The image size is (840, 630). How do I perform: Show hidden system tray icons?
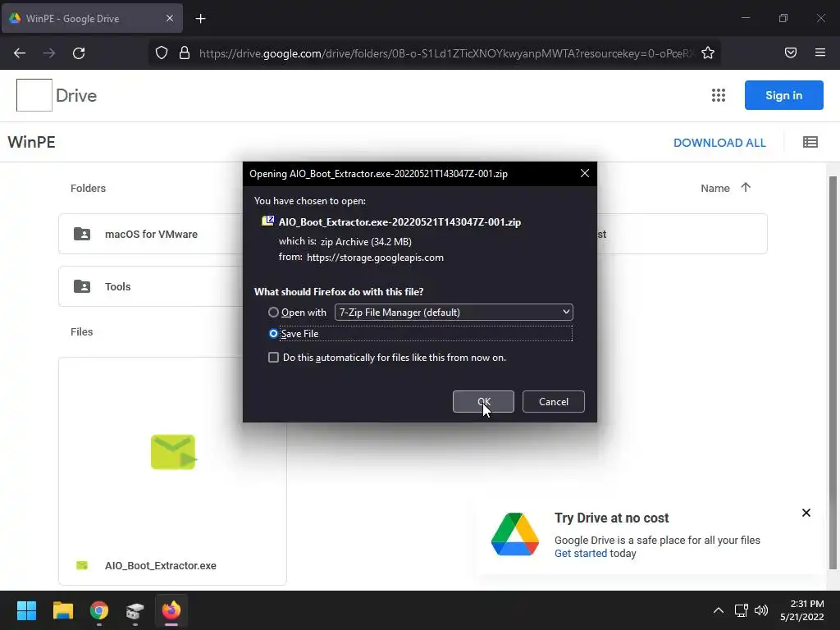pyautogui.click(x=719, y=610)
